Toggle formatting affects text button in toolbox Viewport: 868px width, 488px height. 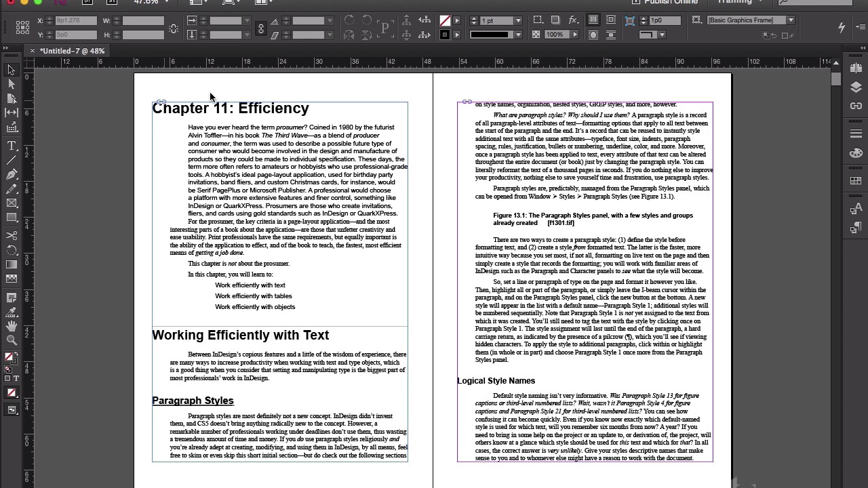click(x=16, y=379)
